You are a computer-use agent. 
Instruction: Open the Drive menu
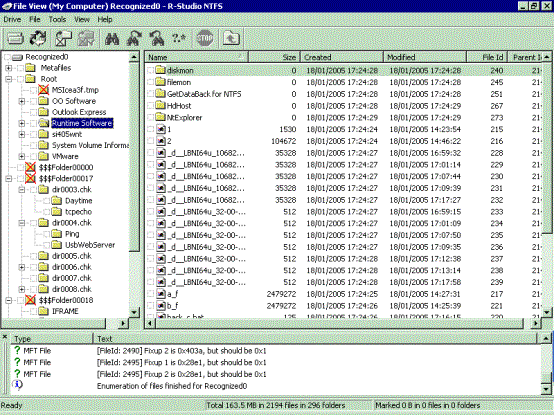12,19
